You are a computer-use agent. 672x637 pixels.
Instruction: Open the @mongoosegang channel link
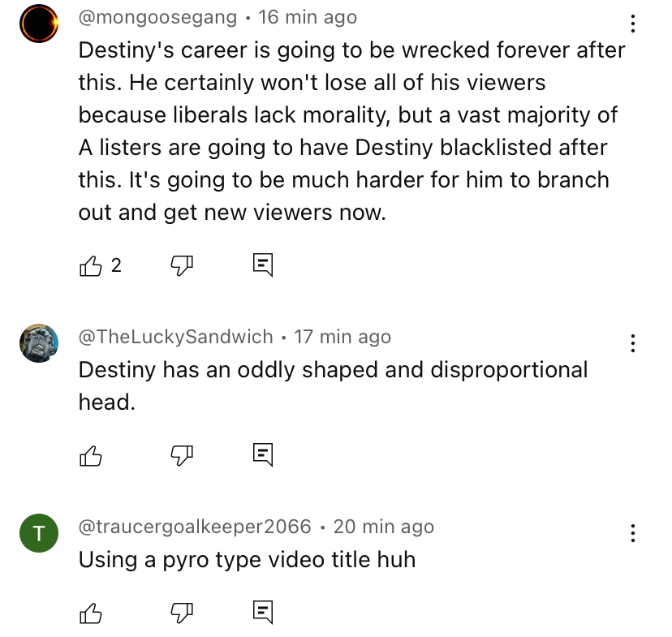[157, 18]
